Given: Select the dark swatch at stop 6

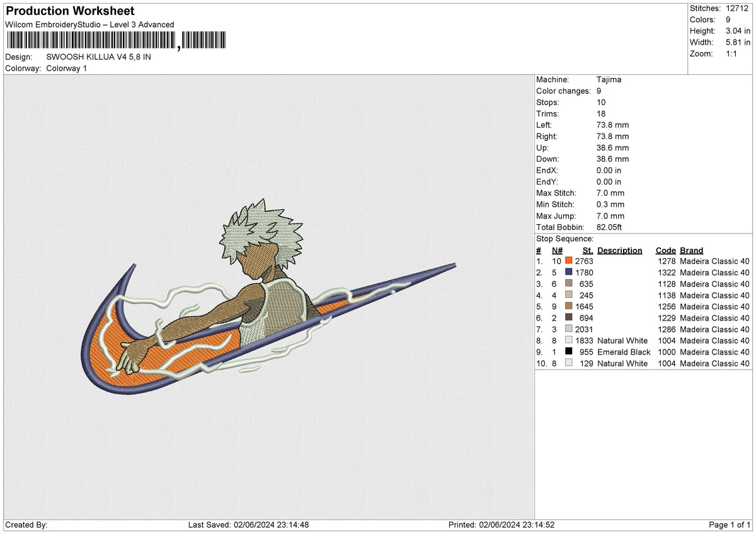Looking at the screenshot, I should pos(569,318).
